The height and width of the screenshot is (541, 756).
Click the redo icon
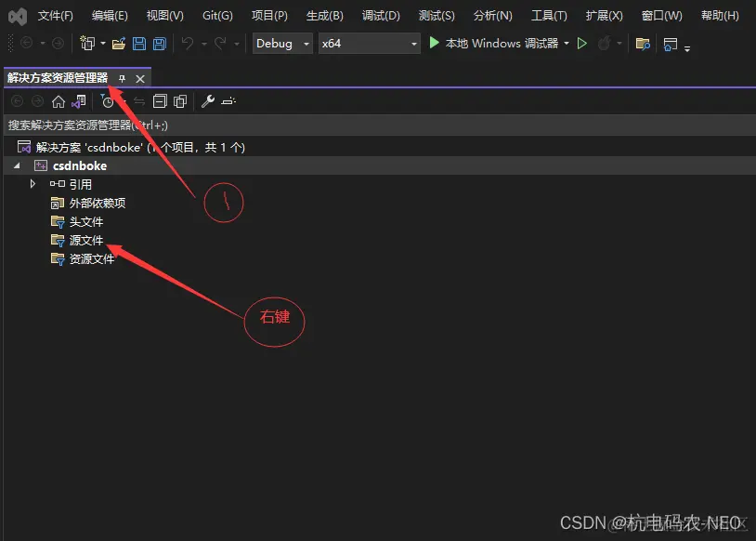(220, 44)
